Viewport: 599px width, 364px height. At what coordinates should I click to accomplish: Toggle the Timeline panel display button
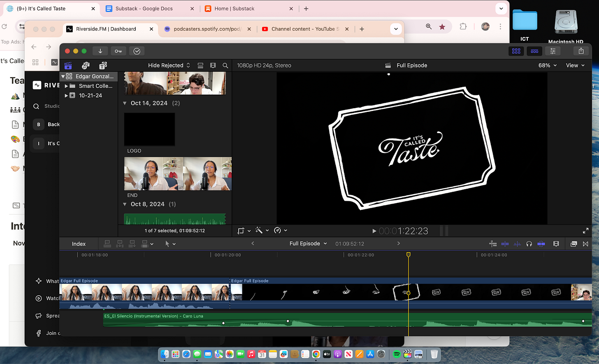tap(534, 51)
